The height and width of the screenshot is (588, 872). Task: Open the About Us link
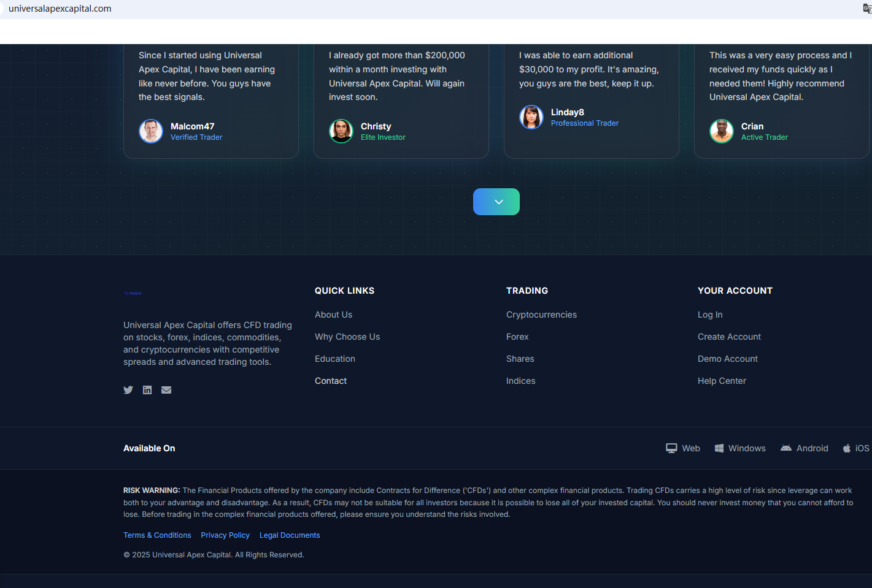333,315
